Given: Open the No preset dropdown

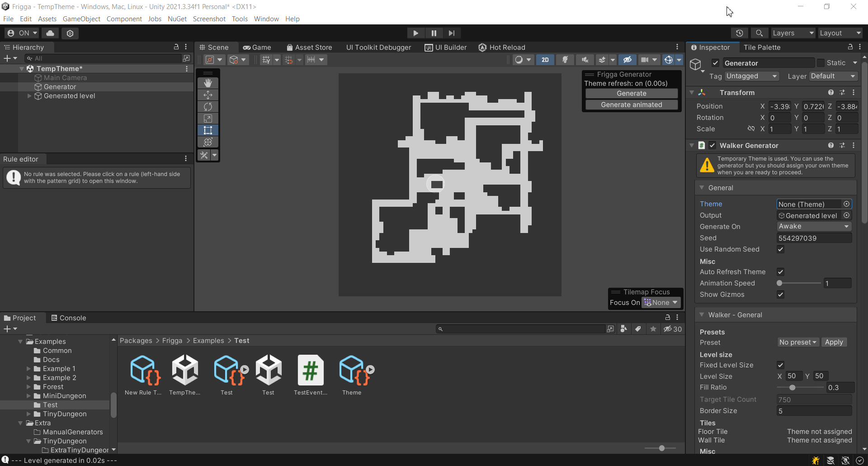Looking at the screenshot, I should 797,342.
